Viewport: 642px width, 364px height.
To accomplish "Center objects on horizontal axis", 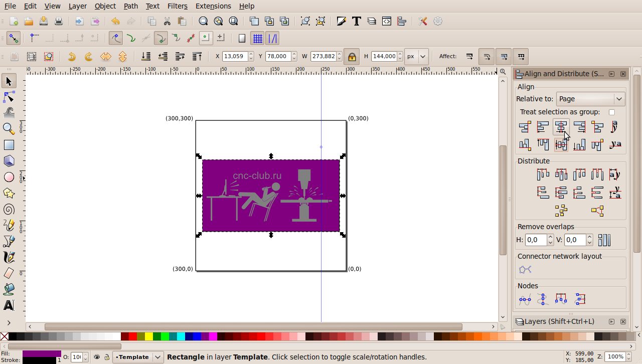I will click(x=561, y=145).
